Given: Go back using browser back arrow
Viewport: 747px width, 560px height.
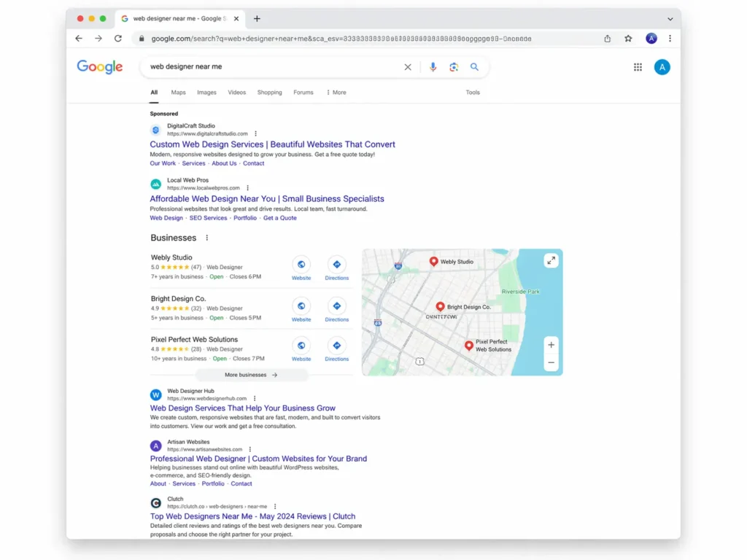Looking at the screenshot, I should (x=79, y=39).
